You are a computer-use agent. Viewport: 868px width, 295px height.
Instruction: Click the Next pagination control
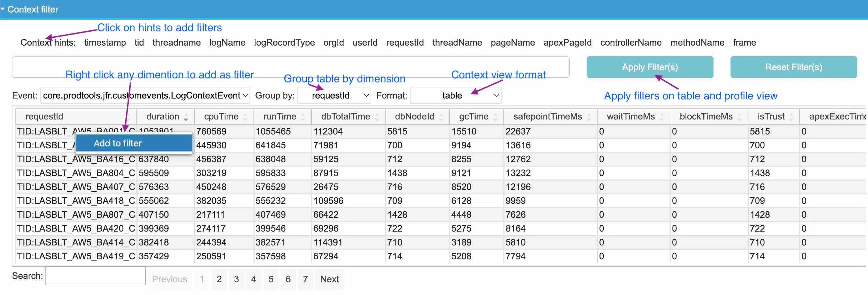pyautogui.click(x=329, y=279)
